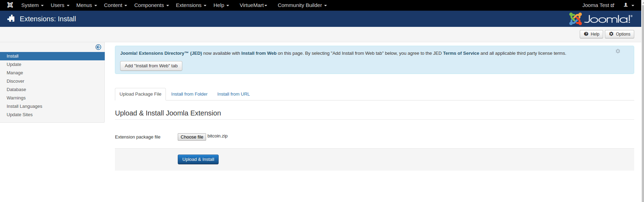Open the Users menu
The height and width of the screenshot is (202, 644).
(x=60, y=5)
